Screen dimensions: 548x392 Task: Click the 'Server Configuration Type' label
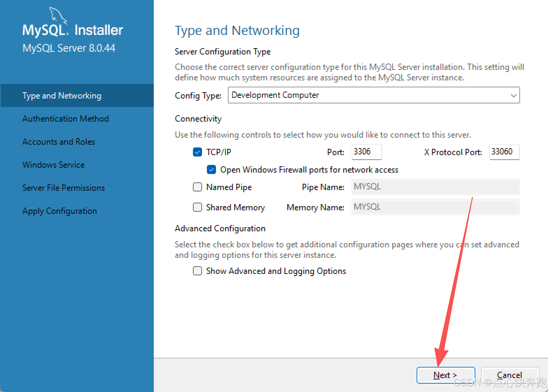pyautogui.click(x=223, y=52)
